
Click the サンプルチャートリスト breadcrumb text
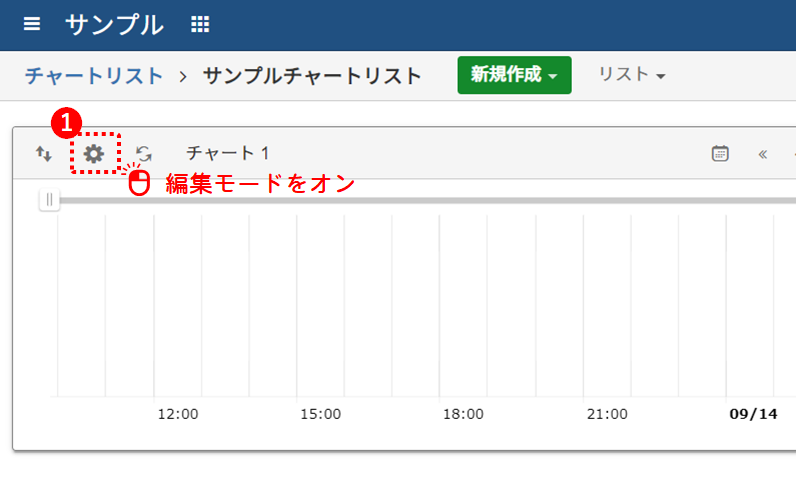[312, 76]
